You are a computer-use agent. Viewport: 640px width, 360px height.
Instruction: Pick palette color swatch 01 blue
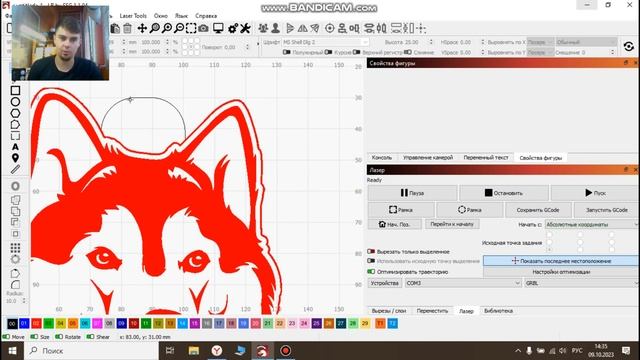click(x=24, y=324)
